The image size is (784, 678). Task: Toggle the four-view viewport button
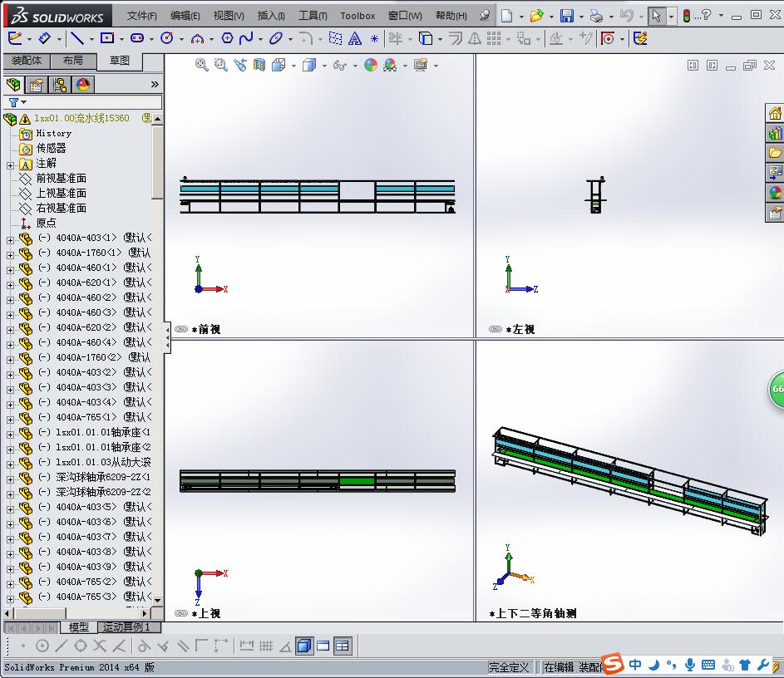point(343,646)
